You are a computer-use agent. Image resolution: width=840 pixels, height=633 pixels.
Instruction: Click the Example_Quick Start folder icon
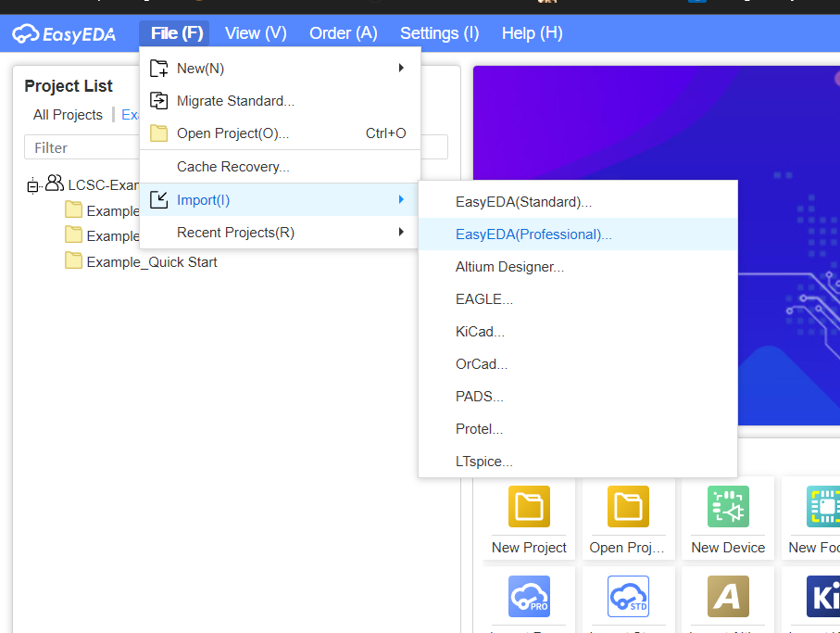coord(73,260)
